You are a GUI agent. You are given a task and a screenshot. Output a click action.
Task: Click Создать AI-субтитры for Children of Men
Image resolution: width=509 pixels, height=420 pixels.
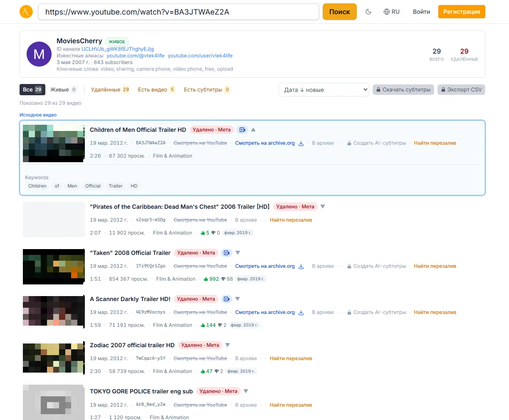pos(377,143)
